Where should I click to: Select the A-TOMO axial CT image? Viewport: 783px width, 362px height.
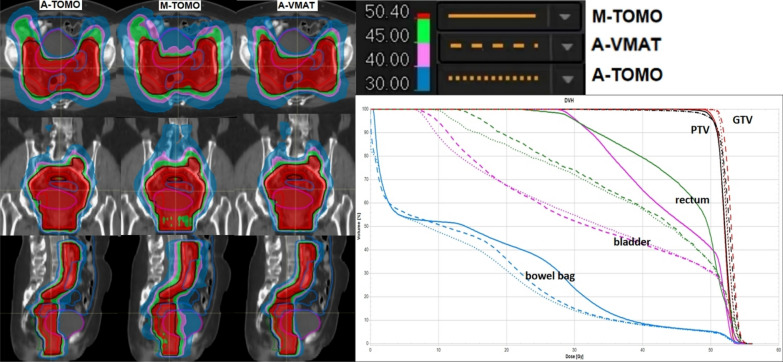pyautogui.click(x=60, y=58)
